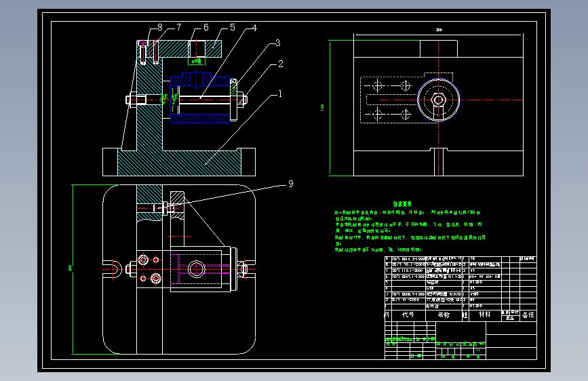Viewport: 588px width, 381px height.
Task: Click part callout number 1
Action: tap(279, 94)
